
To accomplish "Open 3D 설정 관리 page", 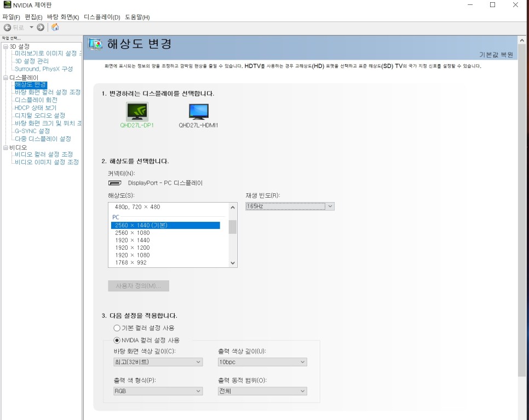I will click(x=32, y=61).
